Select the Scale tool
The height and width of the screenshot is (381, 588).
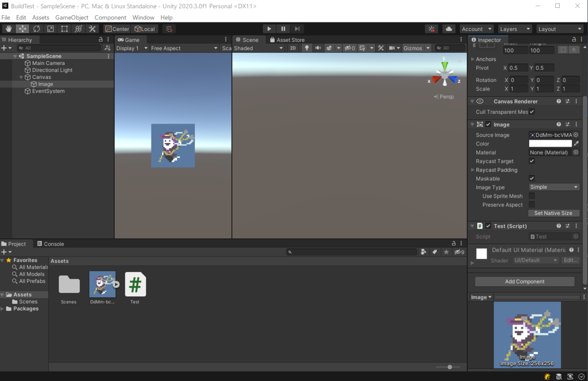coord(50,29)
